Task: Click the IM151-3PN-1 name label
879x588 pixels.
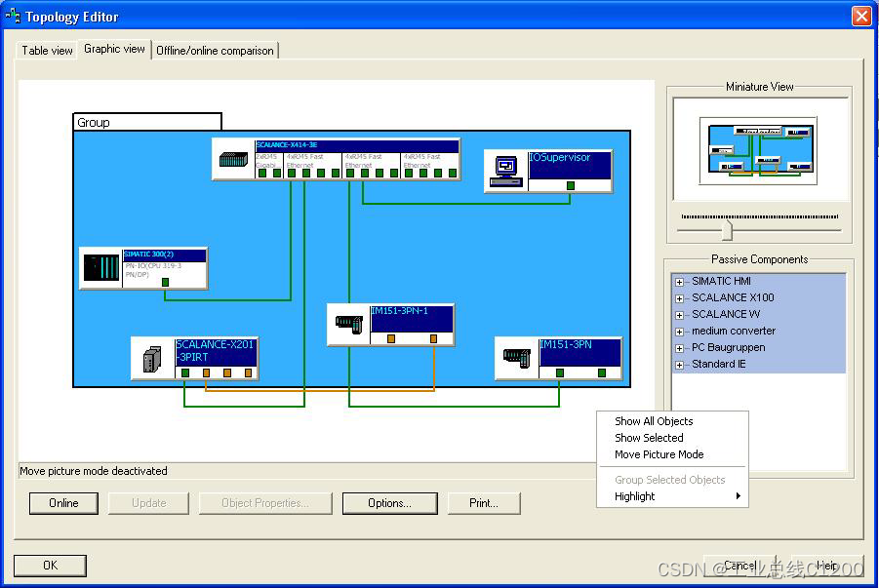Action: (x=400, y=310)
